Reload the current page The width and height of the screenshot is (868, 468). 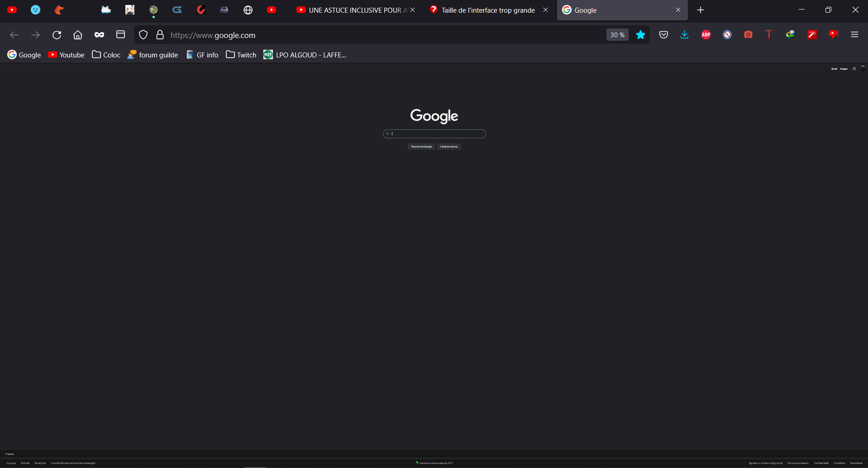pyautogui.click(x=57, y=35)
